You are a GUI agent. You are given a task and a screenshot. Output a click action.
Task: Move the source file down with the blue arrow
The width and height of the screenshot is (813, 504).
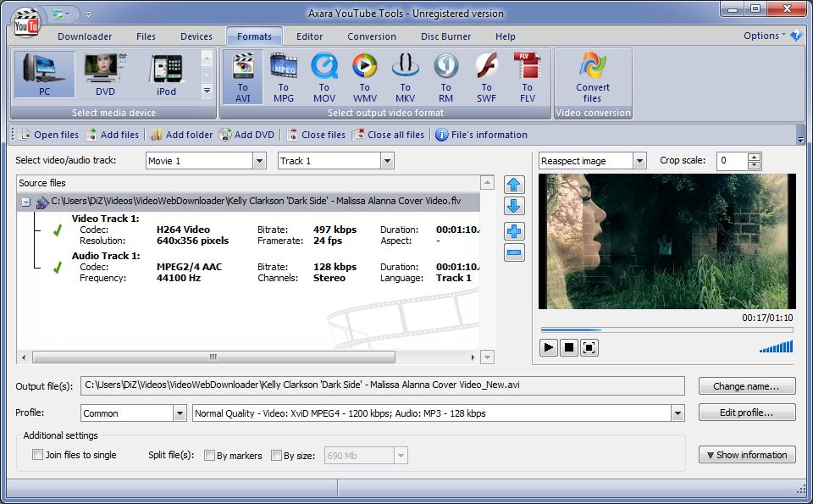[x=514, y=207]
